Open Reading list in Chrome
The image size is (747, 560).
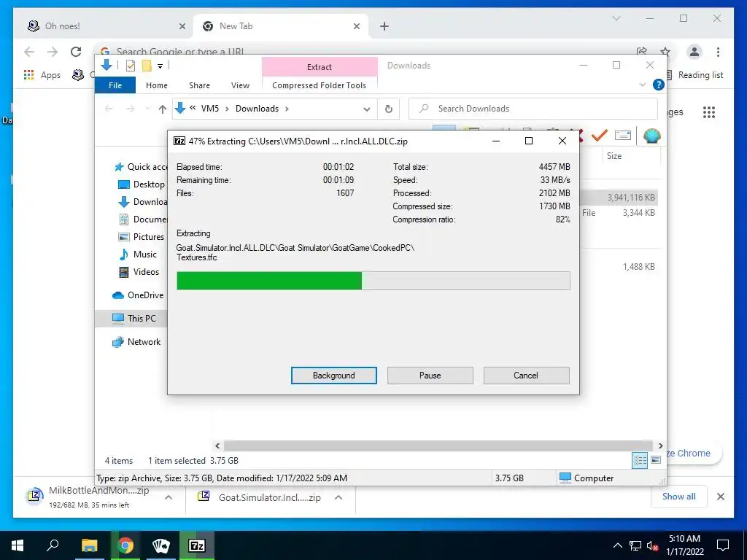[x=695, y=75]
